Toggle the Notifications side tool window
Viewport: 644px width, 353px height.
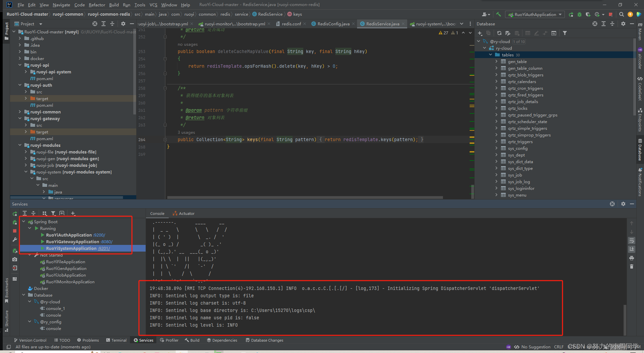point(640,182)
